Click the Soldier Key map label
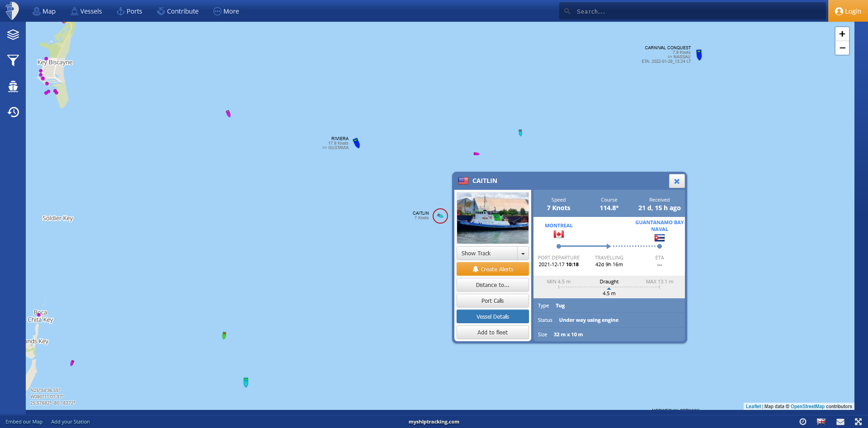Viewport: 868px width, 428px height. 57,218
